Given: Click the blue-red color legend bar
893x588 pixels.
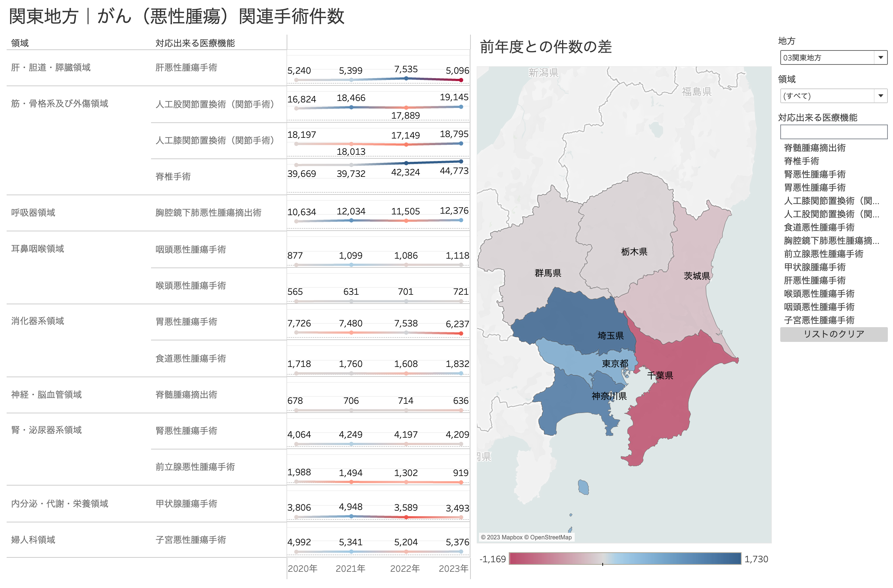Looking at the screenshot, I should click(625, 559).
